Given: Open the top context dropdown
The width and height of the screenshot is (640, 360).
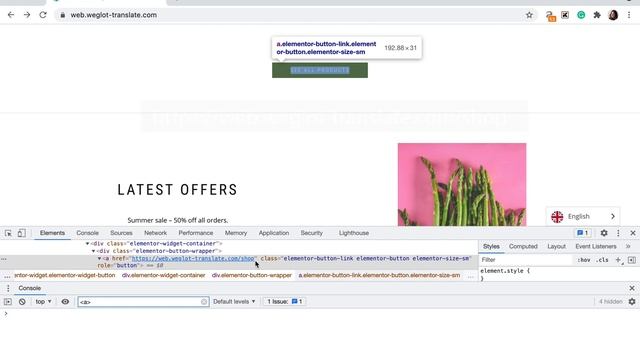Looking at the screenshot, I should click(x=43, y=302).
